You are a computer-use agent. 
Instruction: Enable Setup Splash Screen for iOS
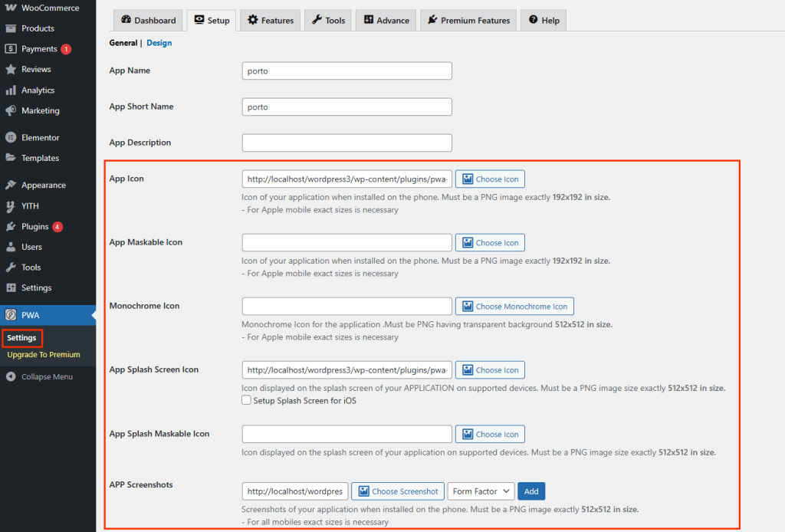pos(246,400)
